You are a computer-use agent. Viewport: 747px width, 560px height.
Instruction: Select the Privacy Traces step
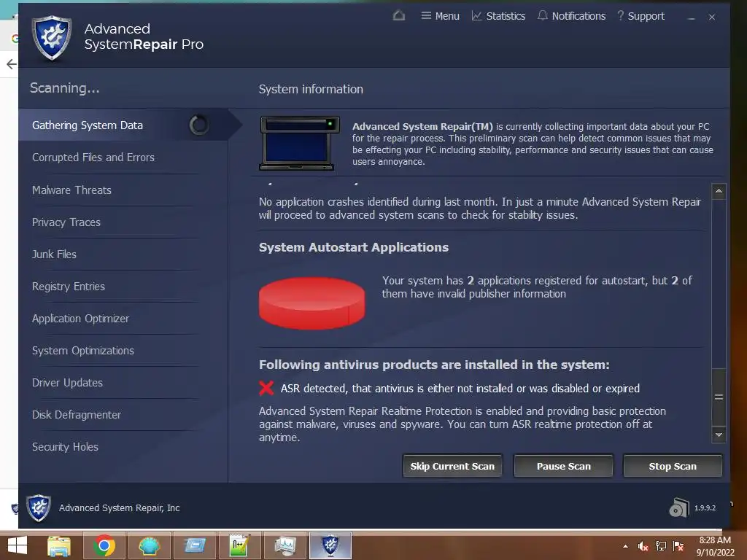point(66,222)
